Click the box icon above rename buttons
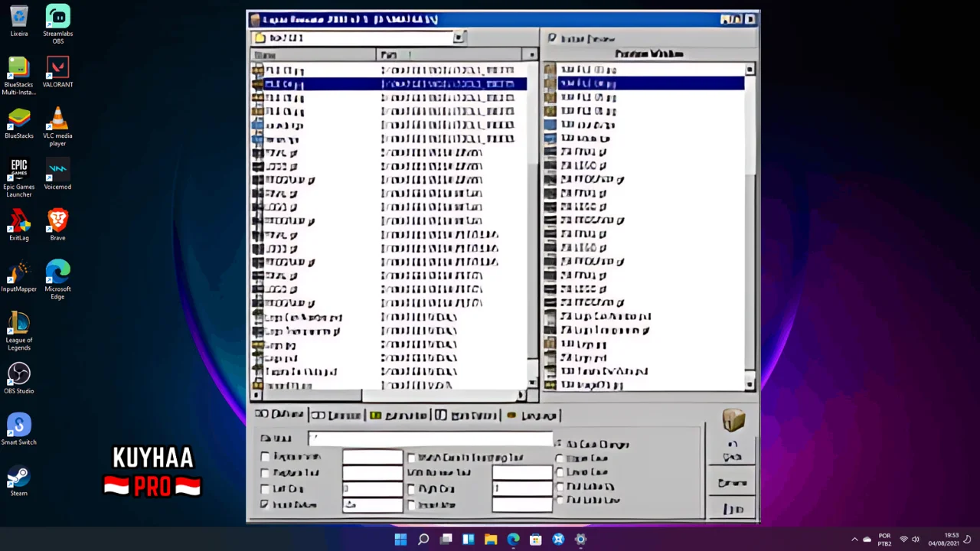 point(733,420)
